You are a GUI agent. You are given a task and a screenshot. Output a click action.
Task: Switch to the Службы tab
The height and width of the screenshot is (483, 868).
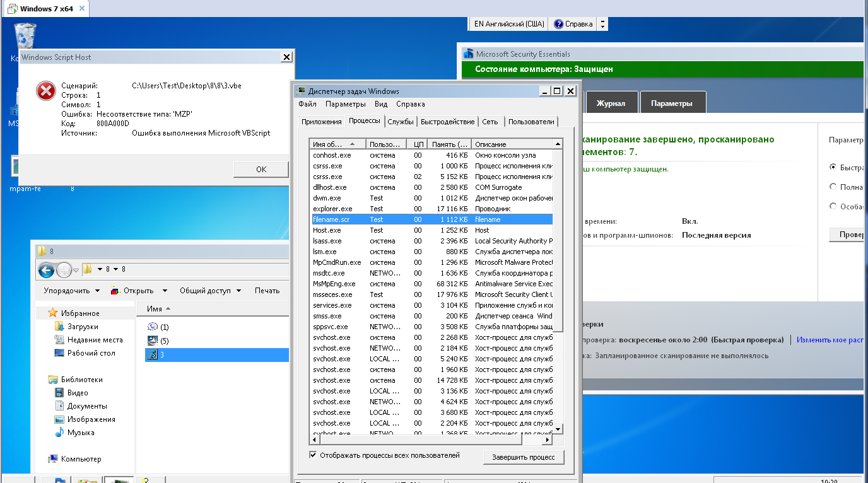(x=401, y=122)
